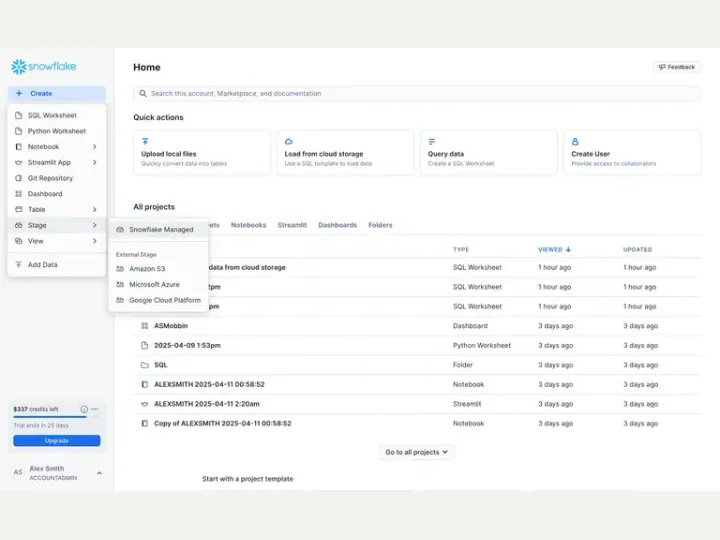Expand Table submenu chevron
Viewport: 720px width, 540px height.
coord(95,209)
